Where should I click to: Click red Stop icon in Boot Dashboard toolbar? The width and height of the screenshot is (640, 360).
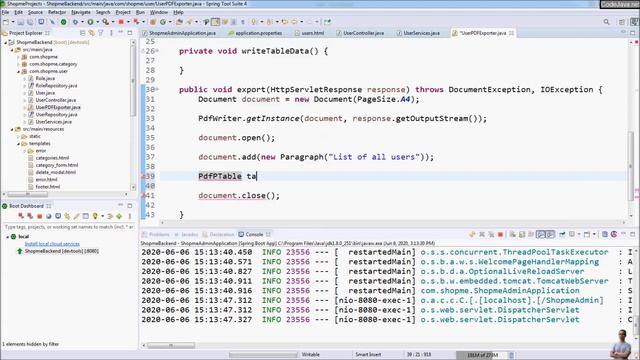coord(40,216)
